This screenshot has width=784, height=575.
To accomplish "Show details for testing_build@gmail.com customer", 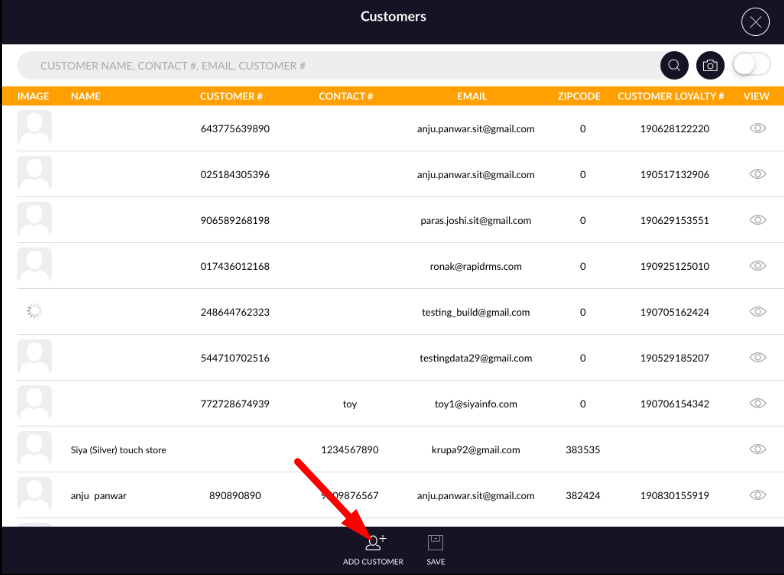I will [x=757, y=312].
